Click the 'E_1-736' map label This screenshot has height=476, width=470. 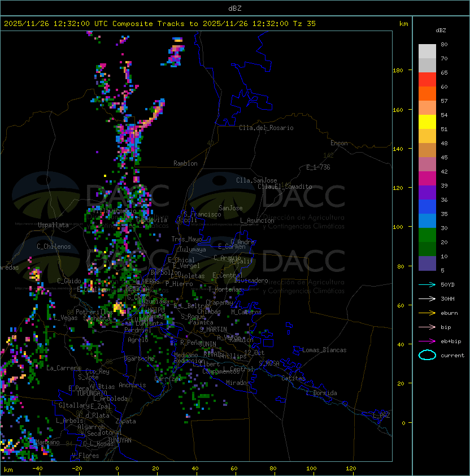[x=318, y=167]
